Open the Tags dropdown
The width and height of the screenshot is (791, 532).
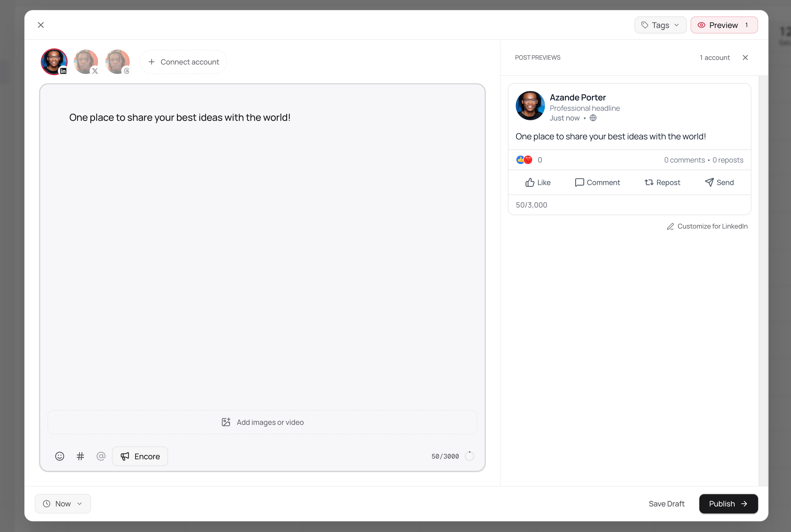click(x=660, y=25)
